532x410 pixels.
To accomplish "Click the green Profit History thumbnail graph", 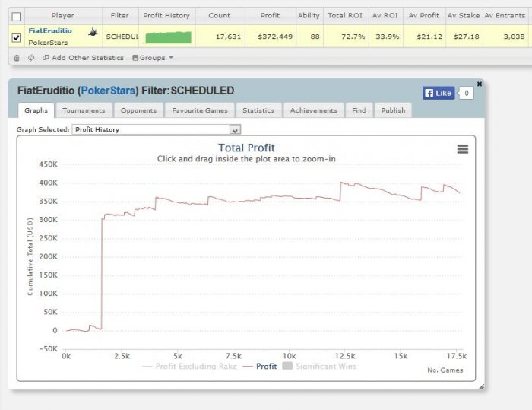I will 168,37.
